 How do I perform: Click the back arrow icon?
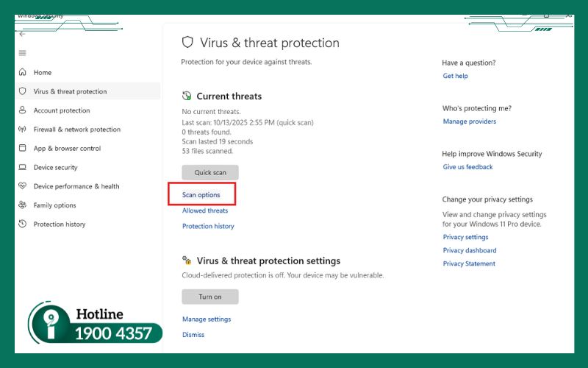(22, 34)
